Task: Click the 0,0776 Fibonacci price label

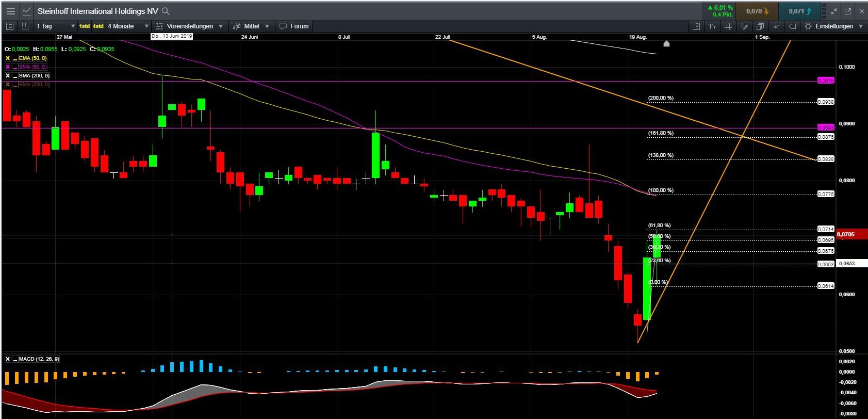Action: [826, 194]
